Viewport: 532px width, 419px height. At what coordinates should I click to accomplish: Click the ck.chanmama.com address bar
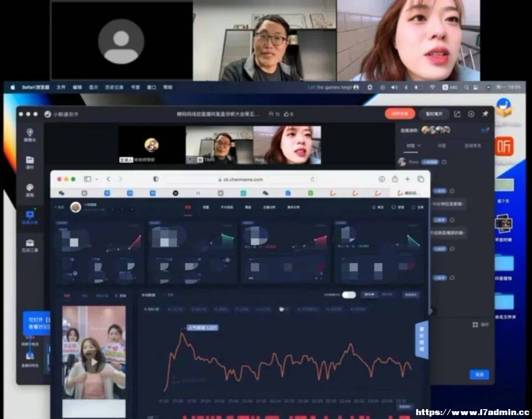click(x=241, y=179)
